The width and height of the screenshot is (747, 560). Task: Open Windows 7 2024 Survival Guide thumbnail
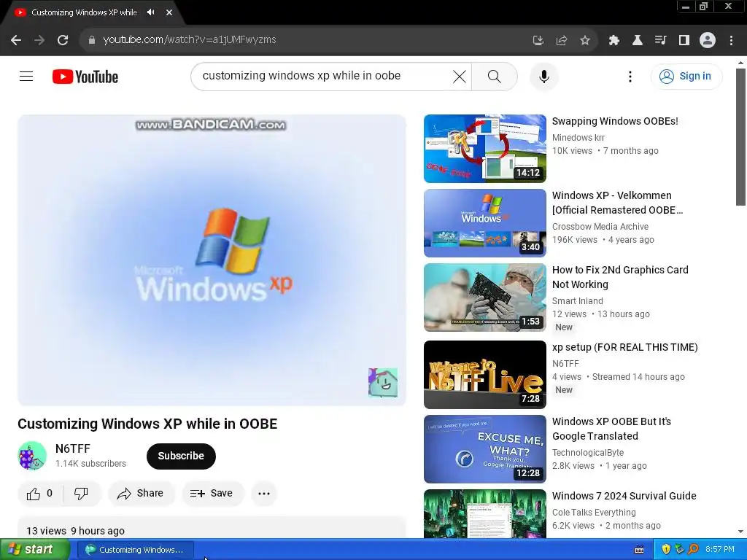point(485,514)
